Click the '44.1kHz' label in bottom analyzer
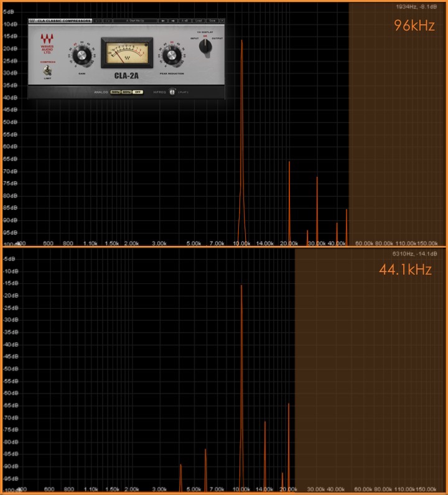The image size is (448, 495). coord(406,270)
